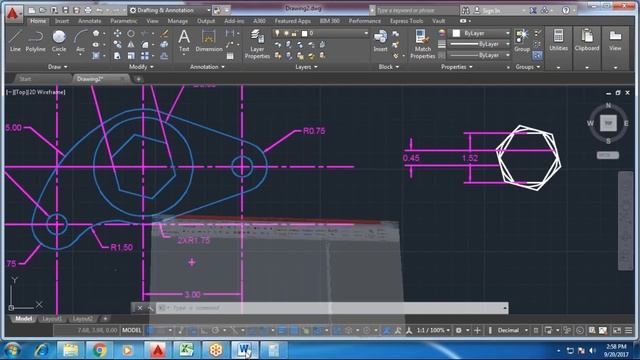This screenshot has width=640, height=360.
Task: Toggle layer on/off lightbulb in layer dropdown
Action: coord(277,33)
